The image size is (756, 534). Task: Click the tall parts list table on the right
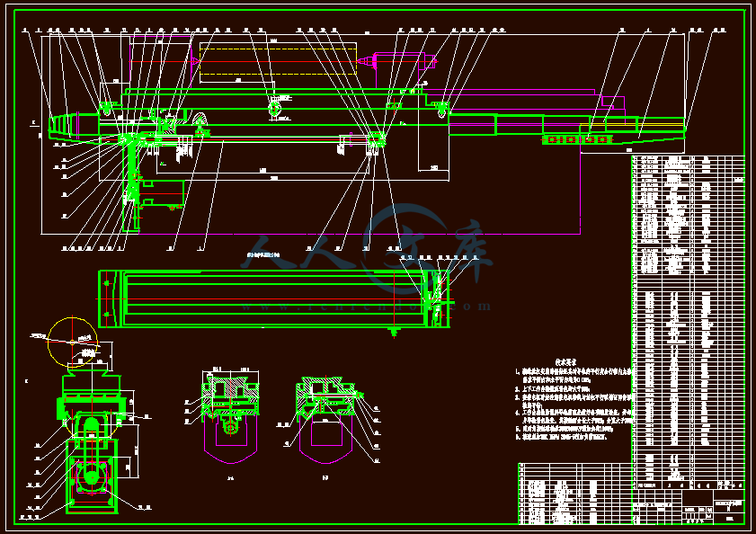[688, 322]
